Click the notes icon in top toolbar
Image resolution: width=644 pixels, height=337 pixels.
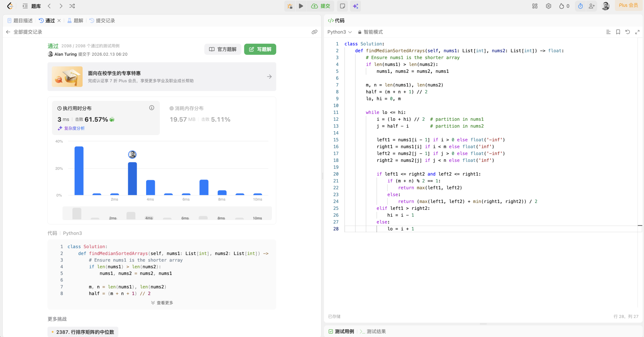click(x=342, y=6)
